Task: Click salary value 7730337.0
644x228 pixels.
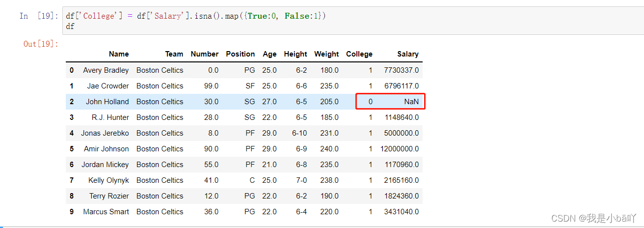Action: click(x=402, y=70)
